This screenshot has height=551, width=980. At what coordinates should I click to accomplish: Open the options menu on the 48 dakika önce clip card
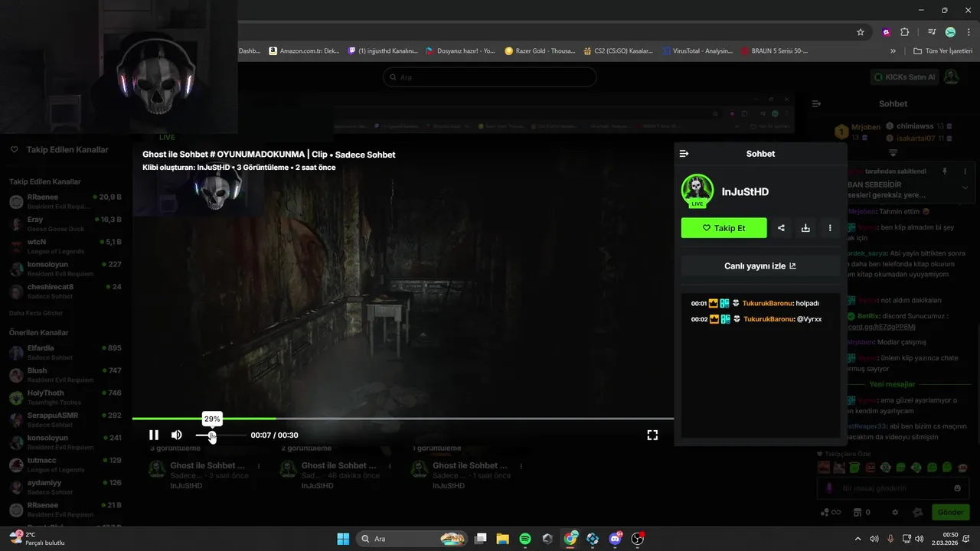coord(390,466)
